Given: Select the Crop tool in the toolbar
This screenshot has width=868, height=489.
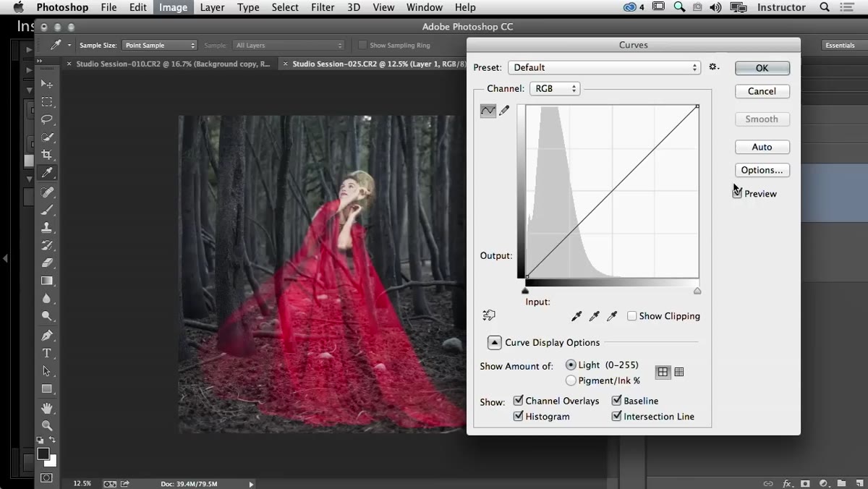Looking at the screenshot, I should [x=47, y=155].
